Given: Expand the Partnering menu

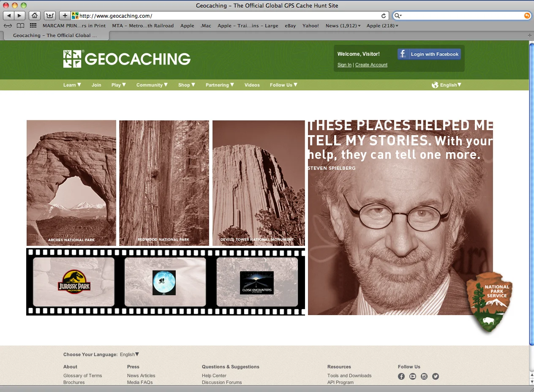Looking at the screenshot, I should point(220,85).
